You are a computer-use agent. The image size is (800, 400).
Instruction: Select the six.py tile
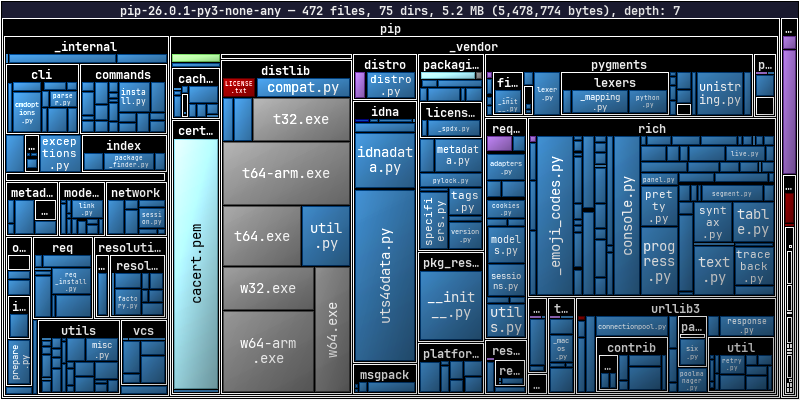[692, 352]
